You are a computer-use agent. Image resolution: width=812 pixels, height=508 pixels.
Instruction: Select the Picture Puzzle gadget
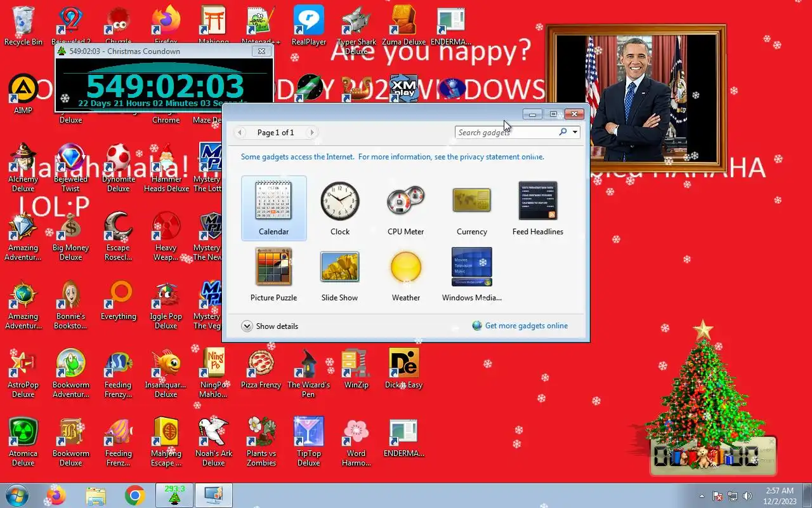click(273, 274)
